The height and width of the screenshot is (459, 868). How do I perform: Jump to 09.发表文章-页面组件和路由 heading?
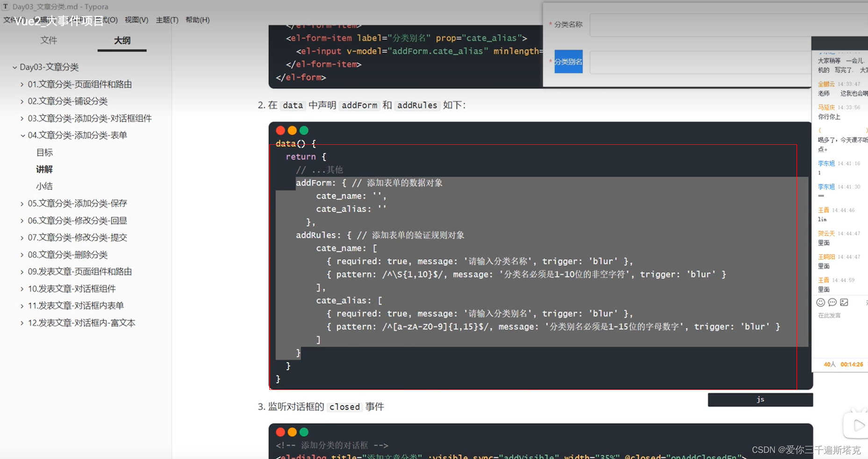tap(79, 271)
